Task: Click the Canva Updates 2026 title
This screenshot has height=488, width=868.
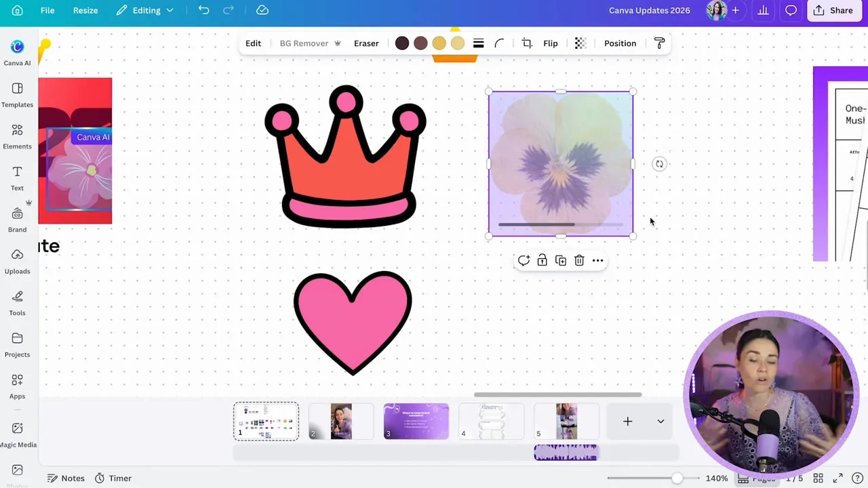Action: coord(649,10)
